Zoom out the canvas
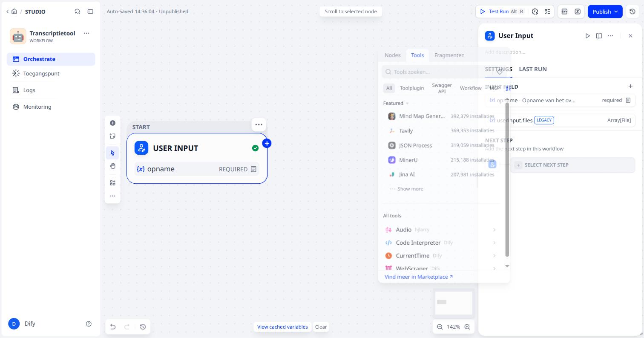This screenshot has width=644, height=338. click(440, 327)
